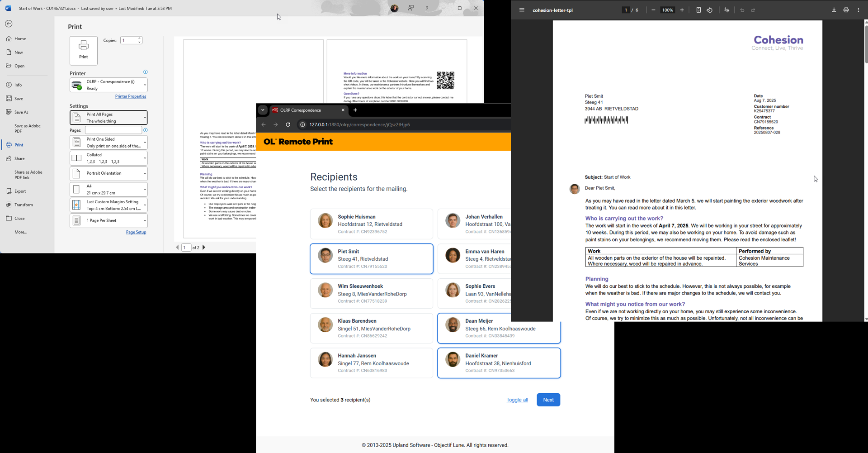868x453 pixels.
Task: Expand the Portrait Orientation dropdown
Action: [108, 174]
